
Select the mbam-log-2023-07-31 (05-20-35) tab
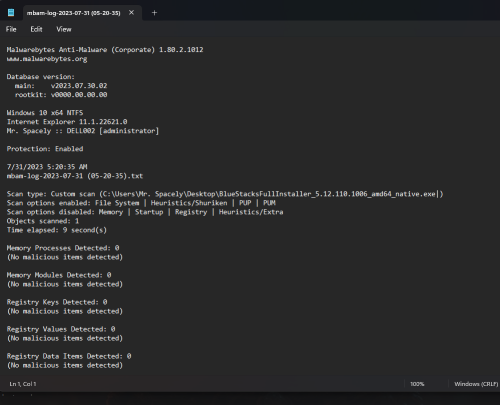tap(74, 13)
